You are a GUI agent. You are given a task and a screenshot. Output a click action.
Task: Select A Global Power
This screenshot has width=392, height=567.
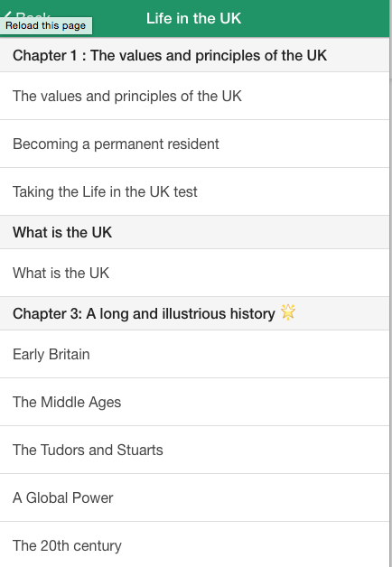tap(194, 497)
